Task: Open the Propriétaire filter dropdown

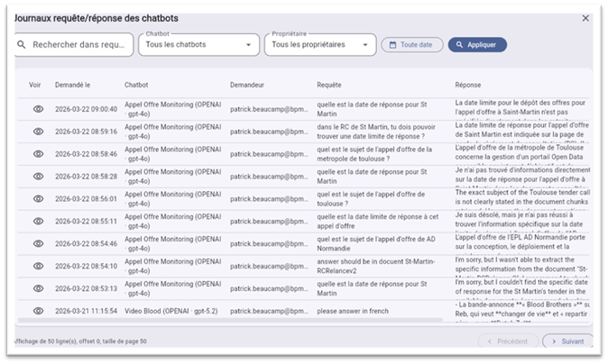Action: coord(320,45)
